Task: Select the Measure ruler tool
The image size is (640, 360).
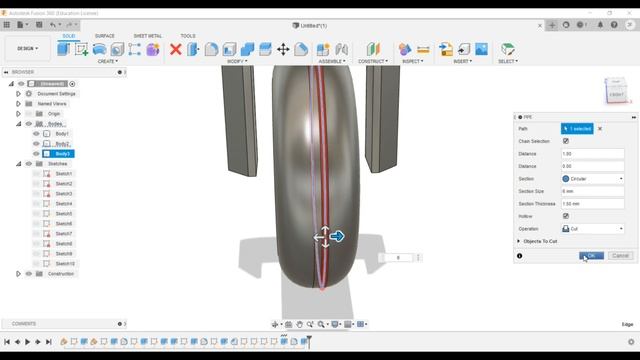Action: pos(423,49)
